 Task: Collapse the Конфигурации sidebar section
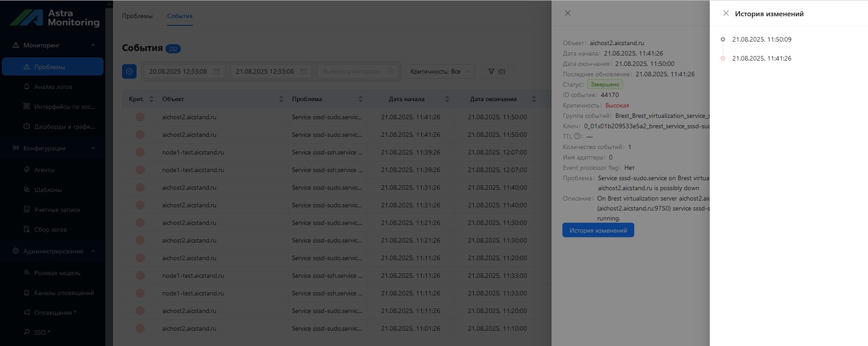(93, 148)
